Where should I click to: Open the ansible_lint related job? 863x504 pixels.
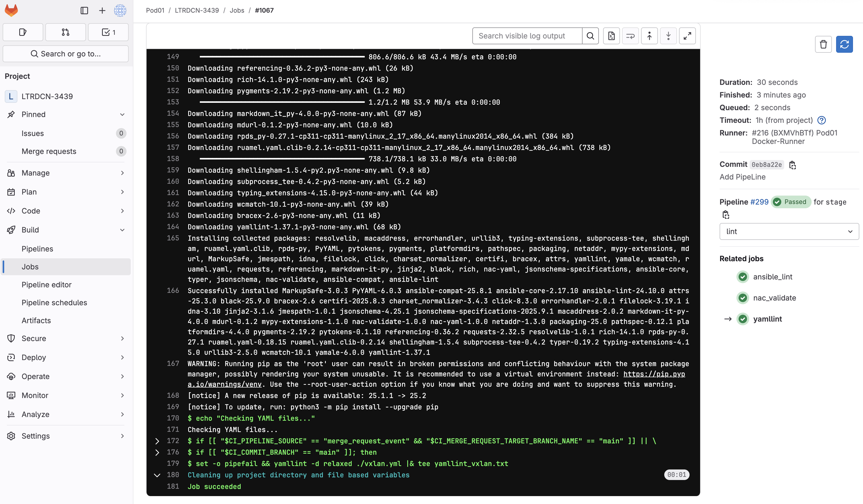[x=773, y=277]
